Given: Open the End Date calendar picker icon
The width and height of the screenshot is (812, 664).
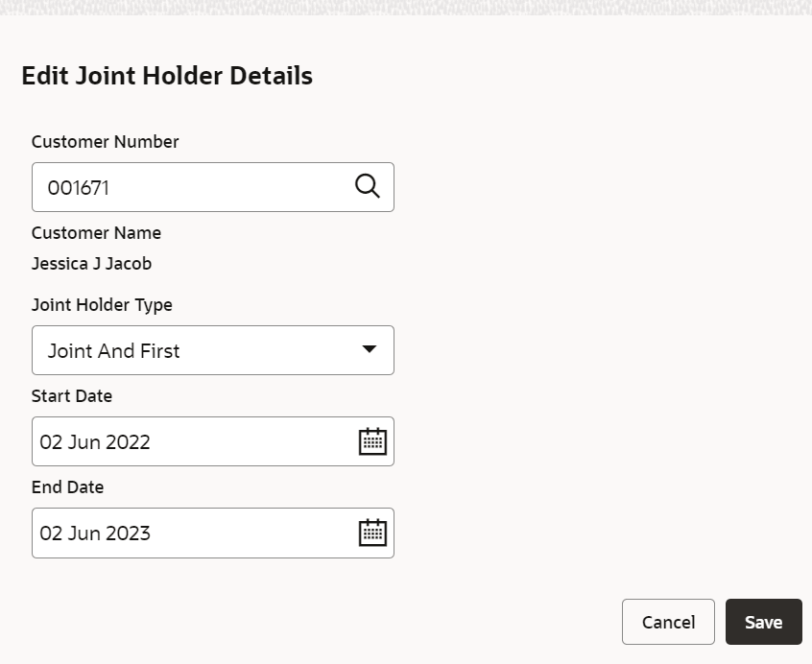Looking at the screenshot, I should 372,533.
